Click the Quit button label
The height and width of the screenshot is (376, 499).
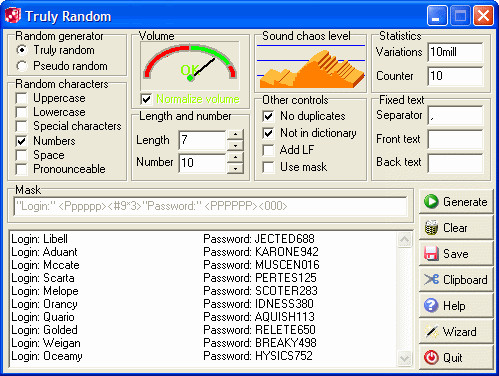[x=453, y=358]
